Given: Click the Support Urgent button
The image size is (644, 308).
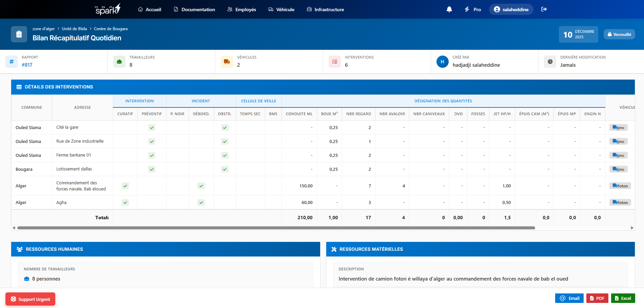Looking at the screenshot, I should tap(30, 299).
